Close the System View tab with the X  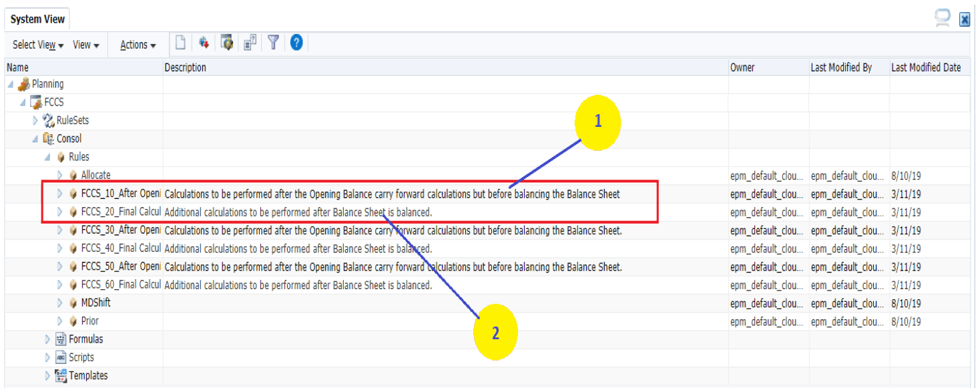[965, 19]
